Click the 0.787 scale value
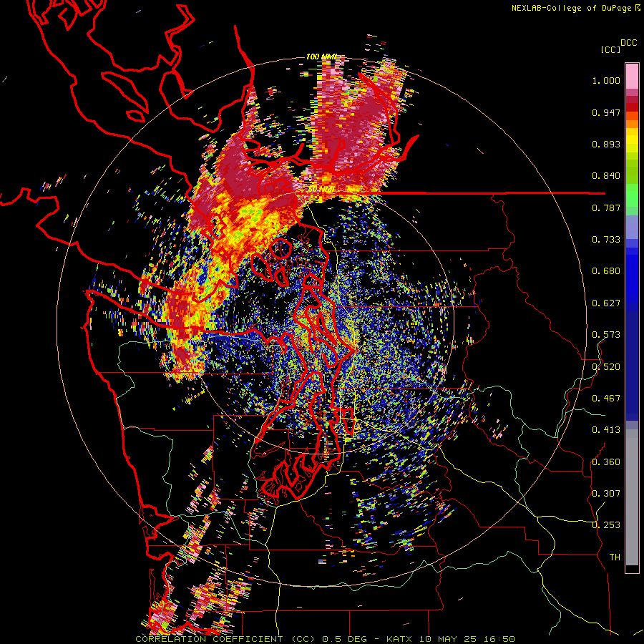Image resolution: width=644 pixels, height=644 pixels. (x=606, y=208)
